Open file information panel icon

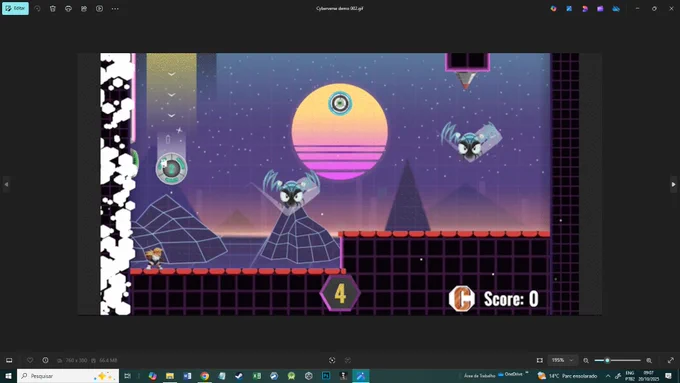pyautogui.click(x=46, y=360)
